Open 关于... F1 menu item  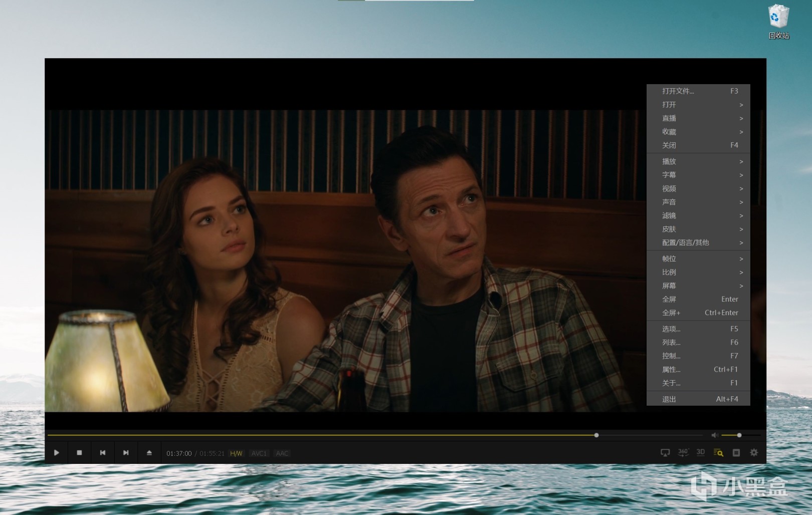tap(698, 383)
